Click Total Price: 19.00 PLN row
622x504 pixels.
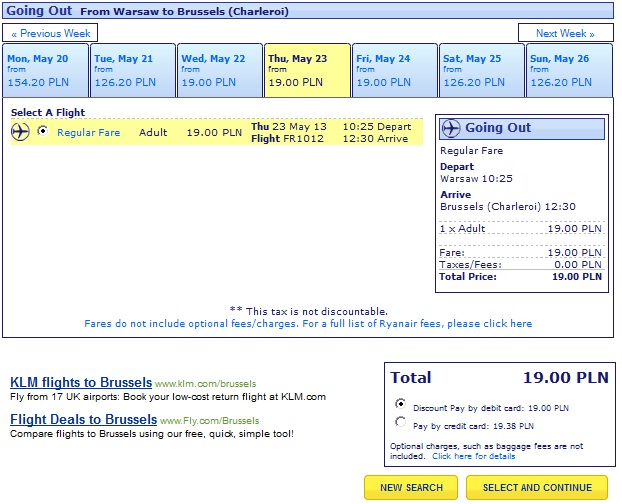[520, 276]
